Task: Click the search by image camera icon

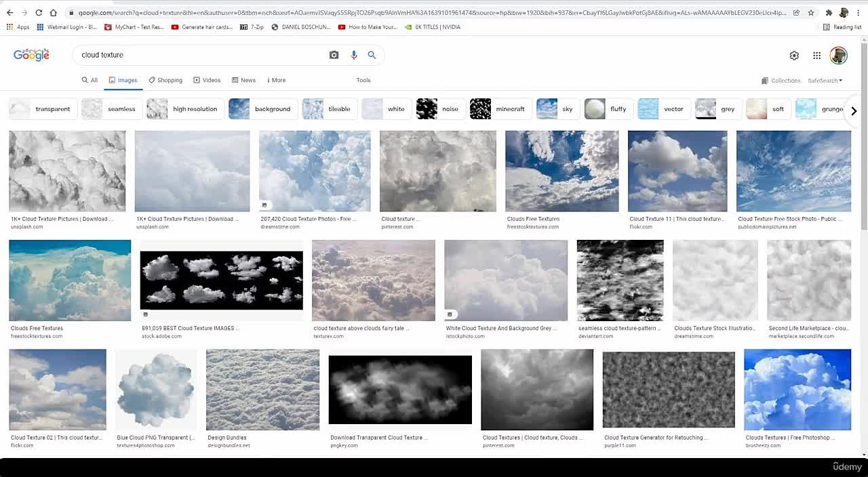Action: [334, 55]
